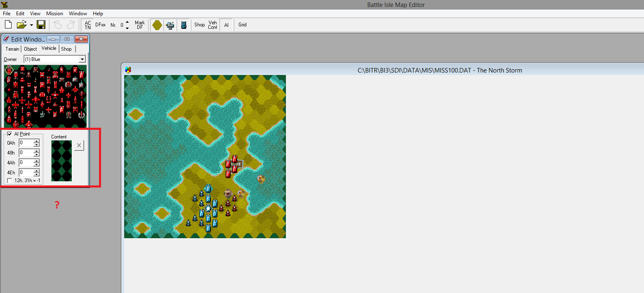Open the File menu
The image size is (644, 293).
(x=7, y=14)
